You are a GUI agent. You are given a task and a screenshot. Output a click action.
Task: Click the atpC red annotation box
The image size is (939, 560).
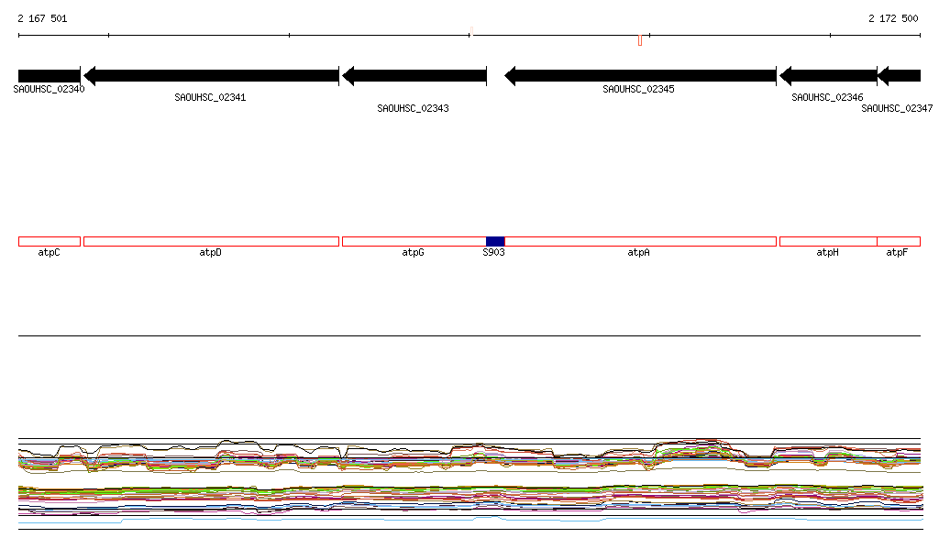50,242
